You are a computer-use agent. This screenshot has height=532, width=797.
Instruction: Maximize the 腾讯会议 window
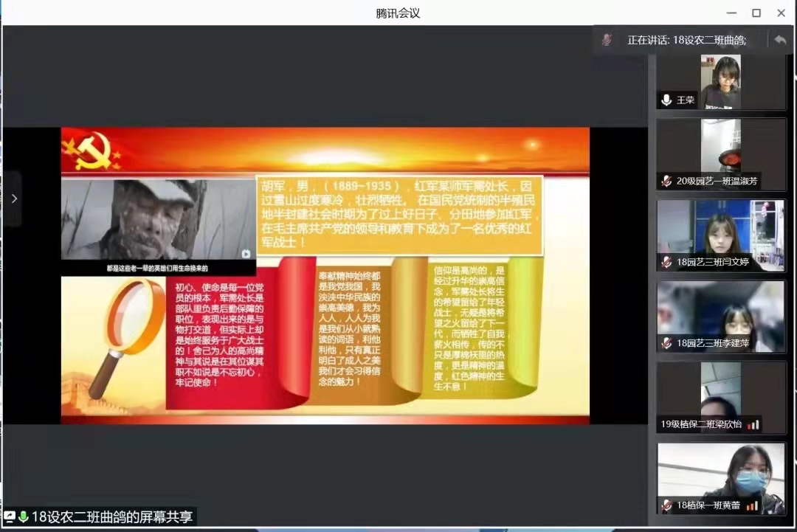(756, 13)
